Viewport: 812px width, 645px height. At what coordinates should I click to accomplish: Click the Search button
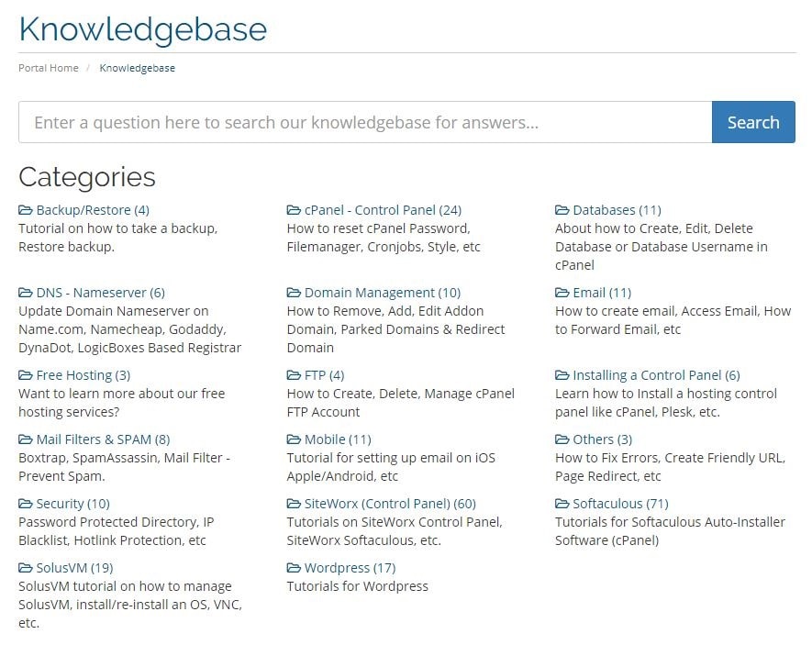[753, 122]
